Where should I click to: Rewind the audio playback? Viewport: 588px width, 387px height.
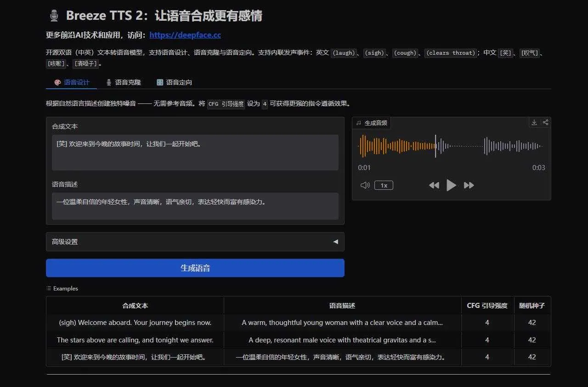coord(434,185)
